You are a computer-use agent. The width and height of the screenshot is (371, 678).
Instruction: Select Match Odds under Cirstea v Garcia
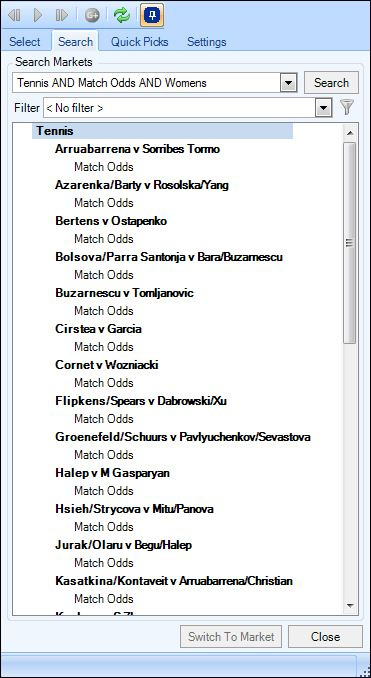[x=104, y=347]
